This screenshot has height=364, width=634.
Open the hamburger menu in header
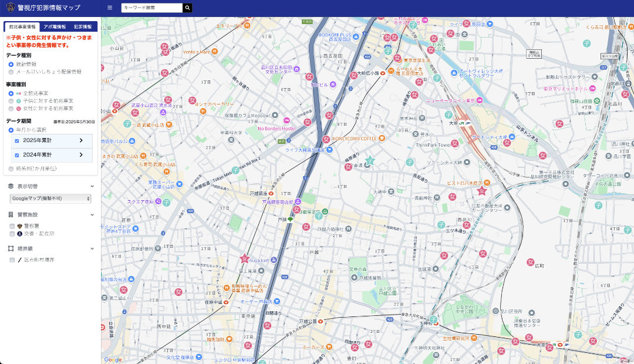pyautogui.click(x=110, y=8)
